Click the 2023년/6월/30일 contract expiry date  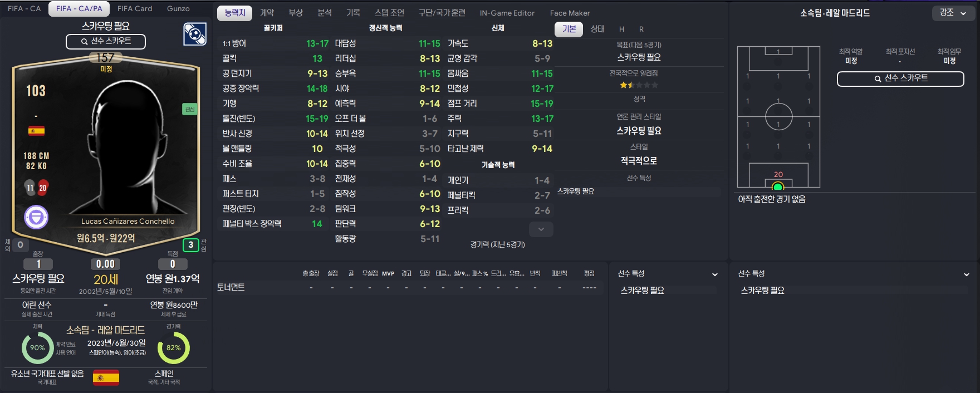point(116,343)
